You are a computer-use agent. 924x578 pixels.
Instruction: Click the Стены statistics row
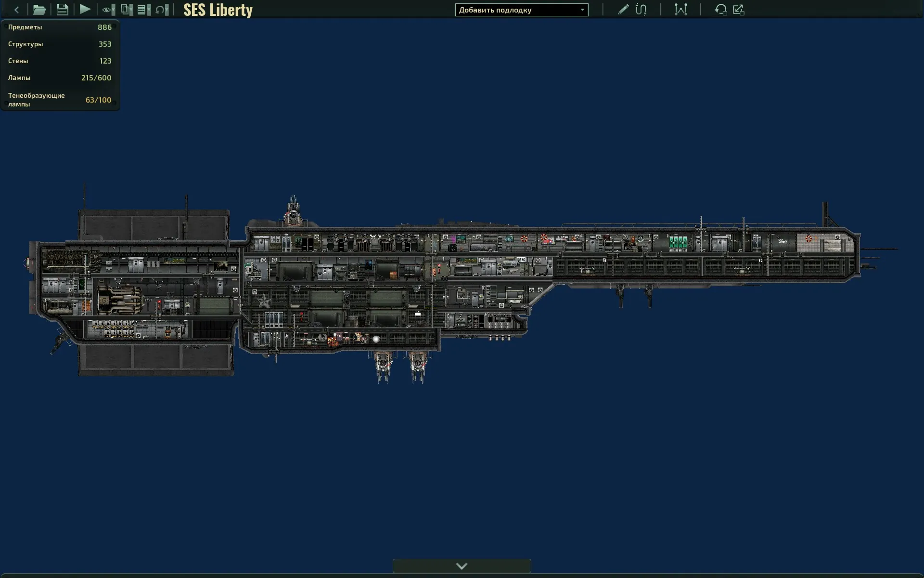click(60, 61)
